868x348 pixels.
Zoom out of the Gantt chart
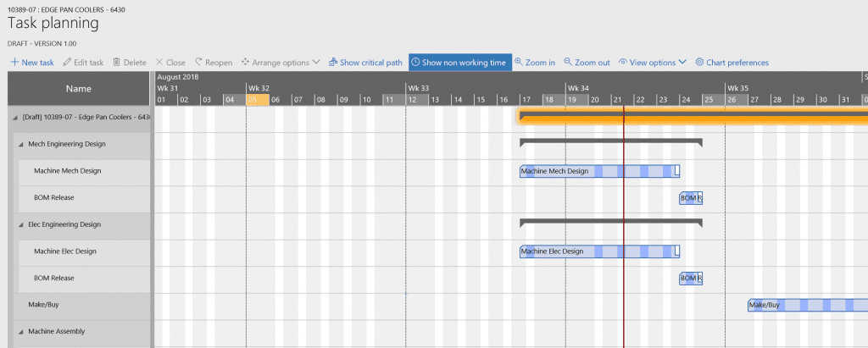point(587,63)
